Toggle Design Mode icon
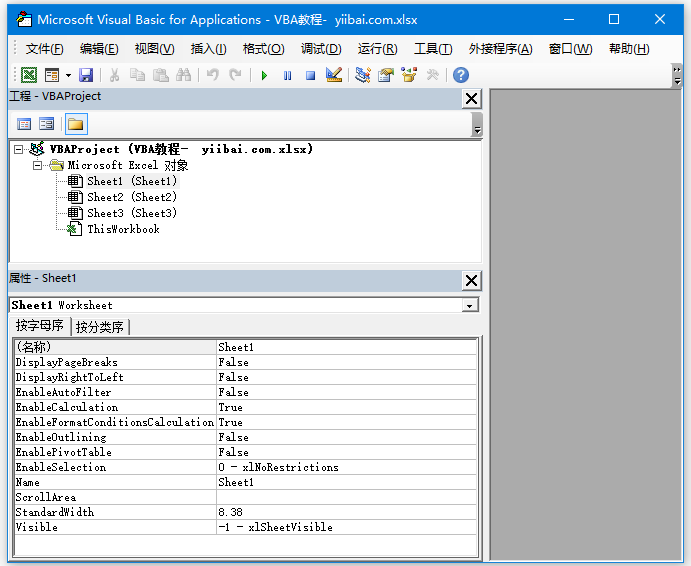This screenshot has height=566, width=691. (334, 75)
